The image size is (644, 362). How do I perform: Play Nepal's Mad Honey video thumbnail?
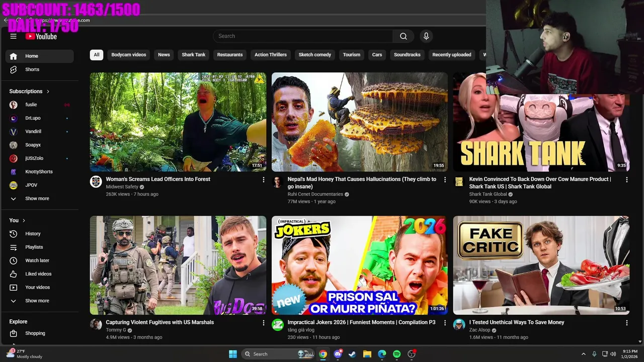pyautogui.click(x=360, y=122)
